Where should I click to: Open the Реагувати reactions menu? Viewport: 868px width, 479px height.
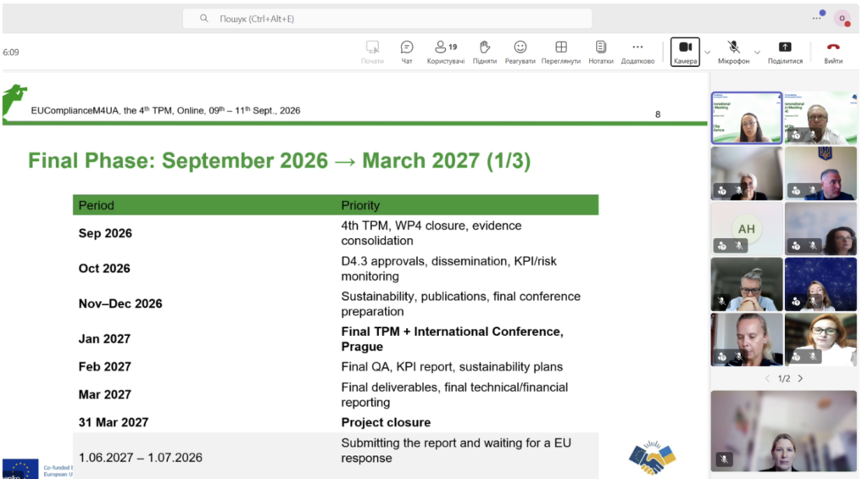[520, 52]
